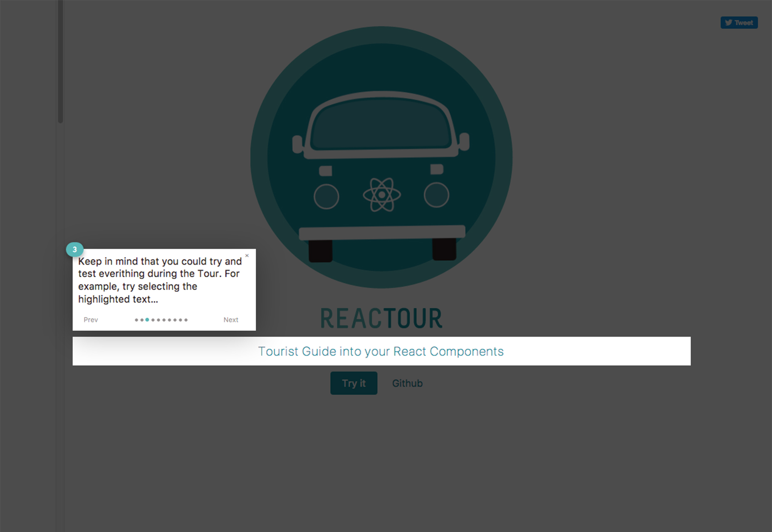Jump to the second tour step dot
This screenshot has height=532, width=772.
[142, 320]
